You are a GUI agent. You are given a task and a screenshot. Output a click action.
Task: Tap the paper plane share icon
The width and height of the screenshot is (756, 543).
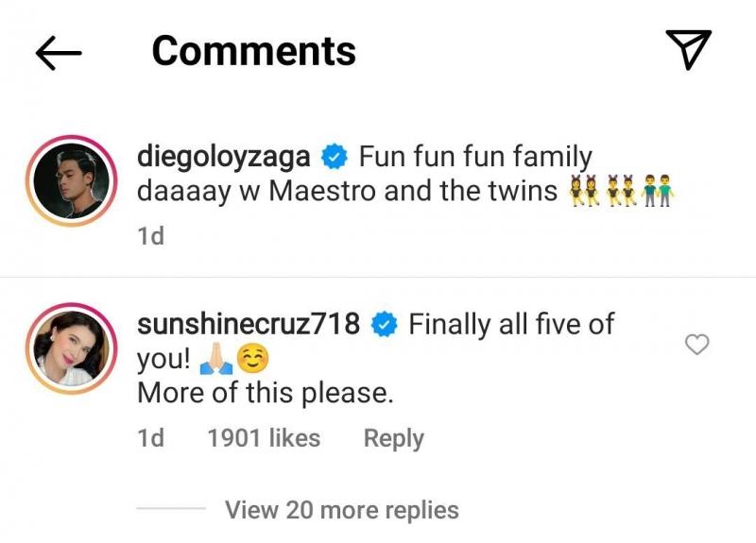[688, 49]
